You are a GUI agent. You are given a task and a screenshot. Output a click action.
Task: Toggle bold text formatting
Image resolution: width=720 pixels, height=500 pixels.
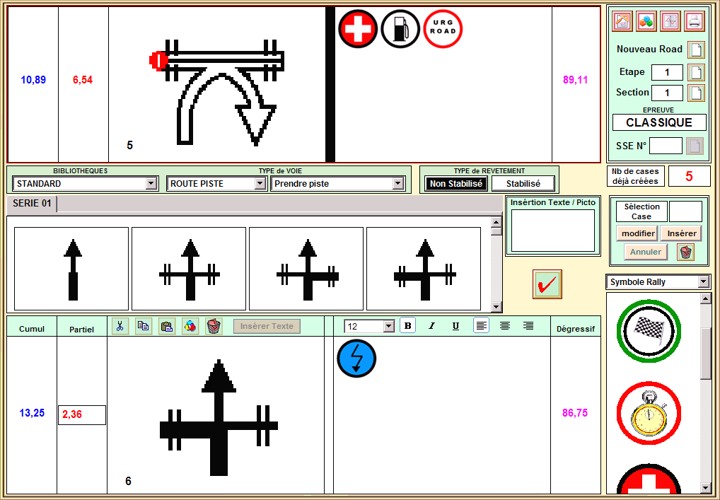tap(407, 326)
